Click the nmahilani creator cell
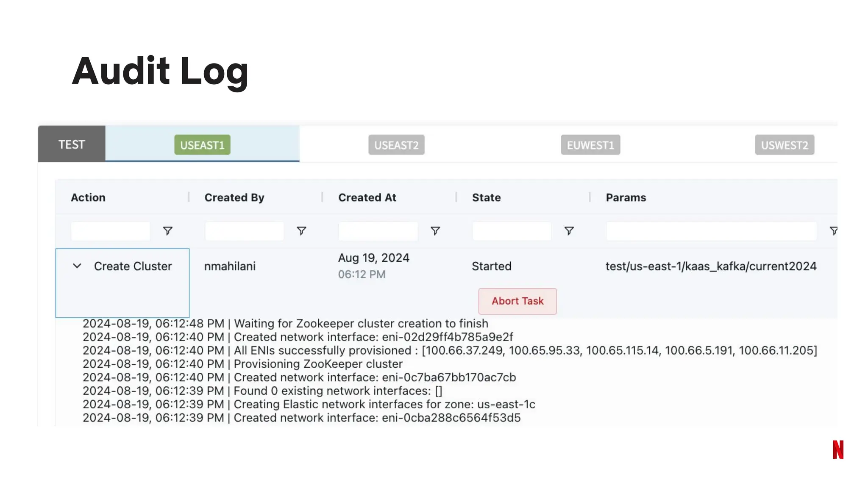The height and width of the screenshot is (488, 868). point(230,266)
